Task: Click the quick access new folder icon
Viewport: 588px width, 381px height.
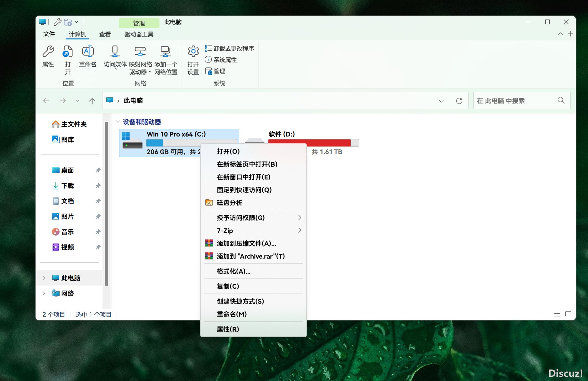Action: 68,22
